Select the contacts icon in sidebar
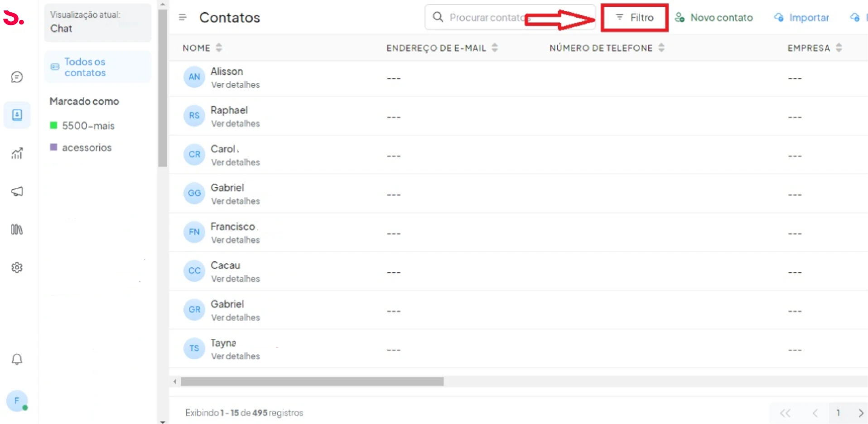Screen dimensions: 868x424 pyautogui.click(x=17, y=115)
